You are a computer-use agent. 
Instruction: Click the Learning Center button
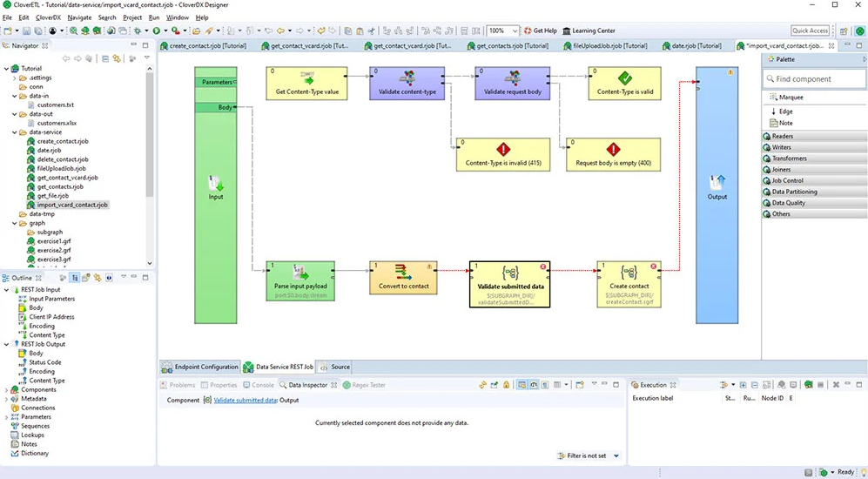[589, 31]
